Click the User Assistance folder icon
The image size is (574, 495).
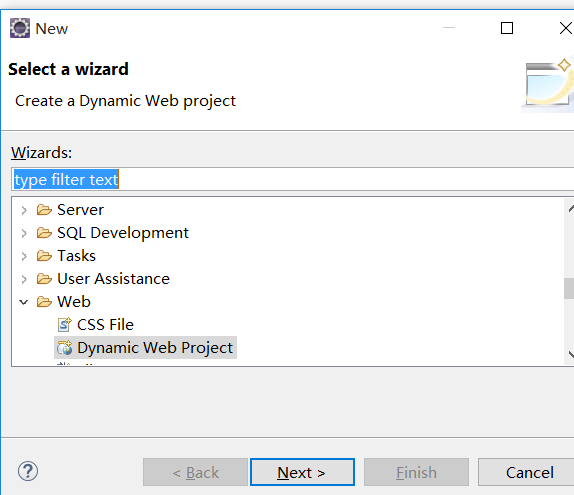coord(44,279)
